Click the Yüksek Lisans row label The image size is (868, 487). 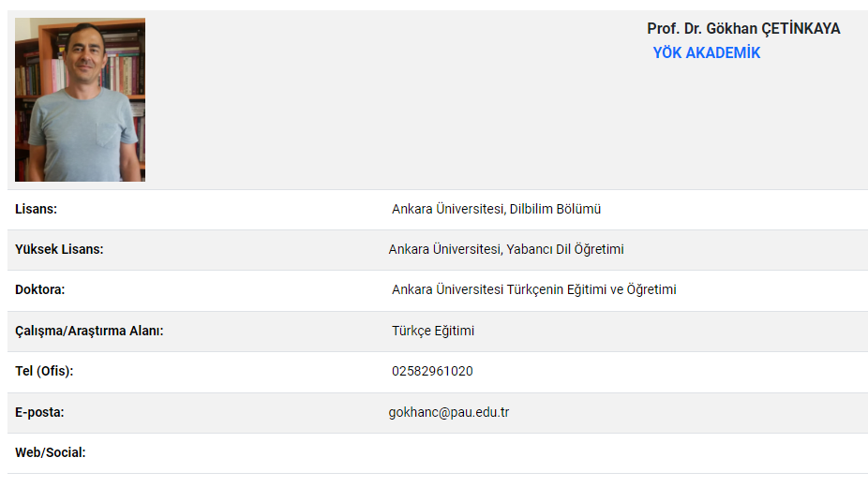59,249
